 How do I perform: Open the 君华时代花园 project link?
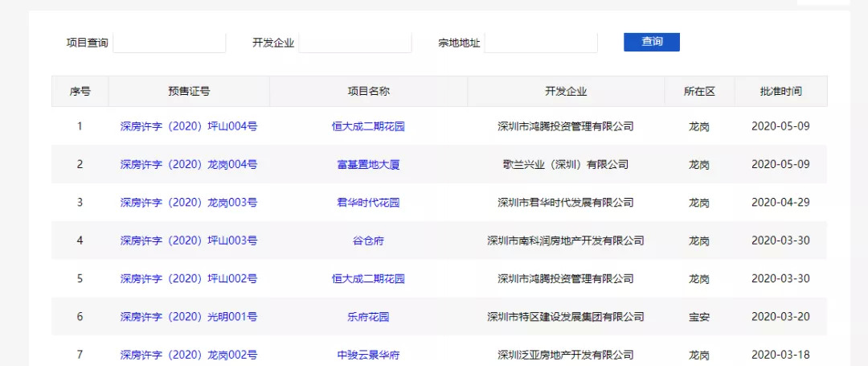point(368,203)
